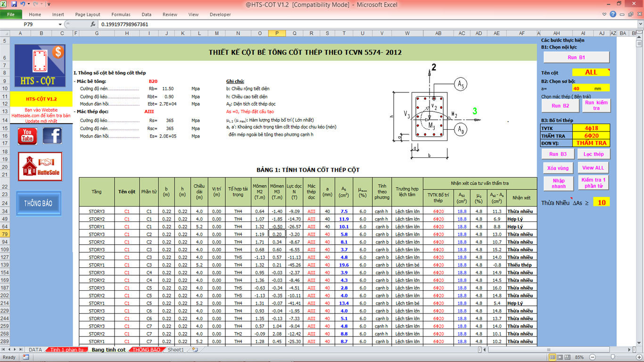Viewport: 644px width, 362px height.
Task: Click the Insert Function fx icon
Action: [93, 24]
